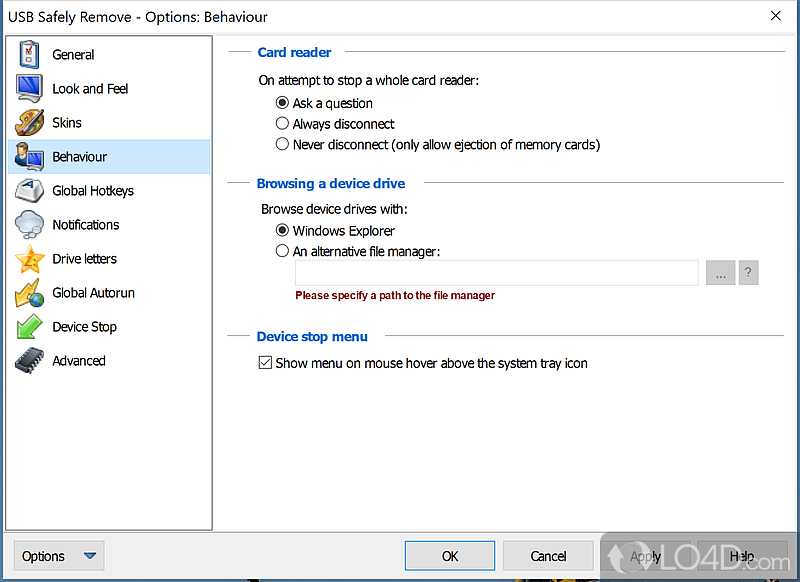Viewport: 800px width, 582px height.
Task: Click the Help button
Action: (x=741, y=555)
